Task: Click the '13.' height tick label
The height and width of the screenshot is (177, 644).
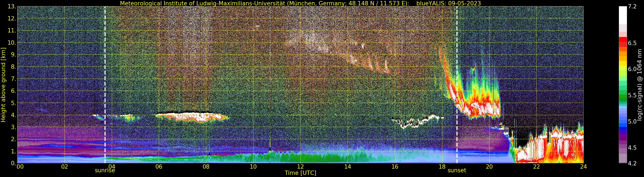Action: coord(12,6)
